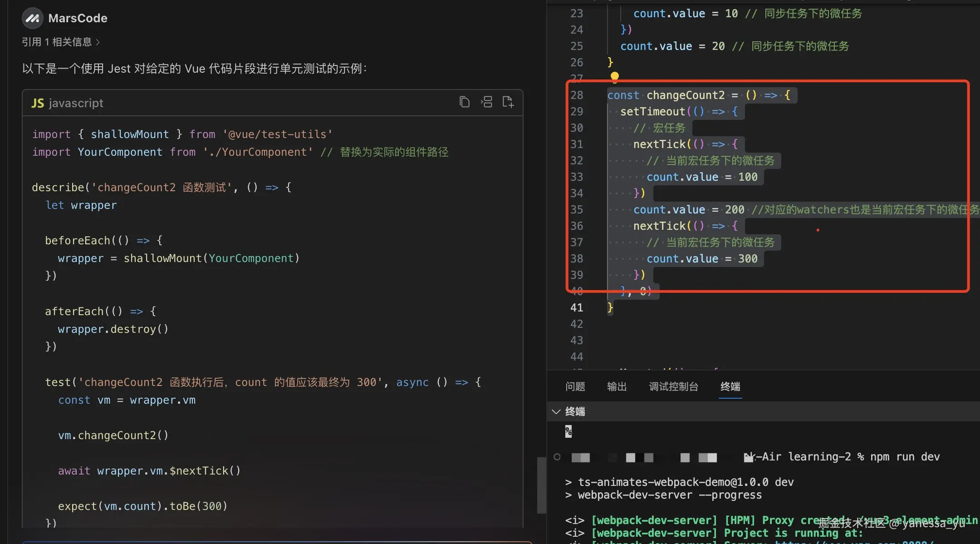Click the chat panel scrollbar thumb
980x544 pixels.
(x=541, y=485)
